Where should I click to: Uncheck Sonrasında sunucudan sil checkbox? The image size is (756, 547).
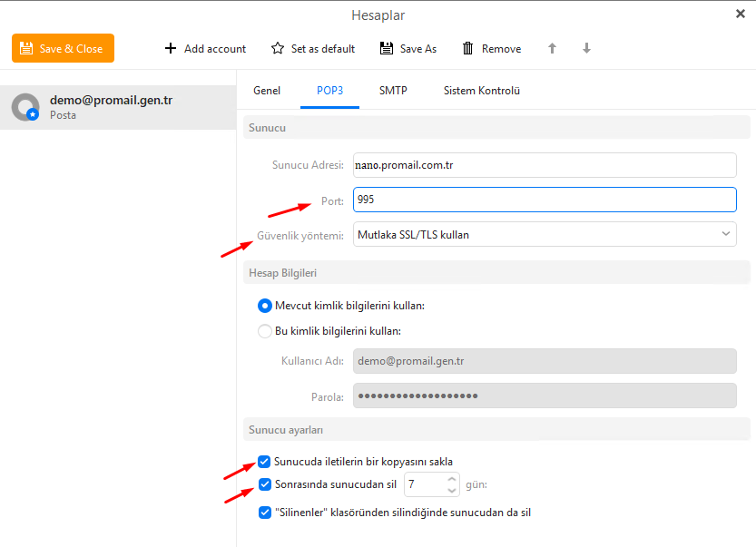(x=264, y=484)
